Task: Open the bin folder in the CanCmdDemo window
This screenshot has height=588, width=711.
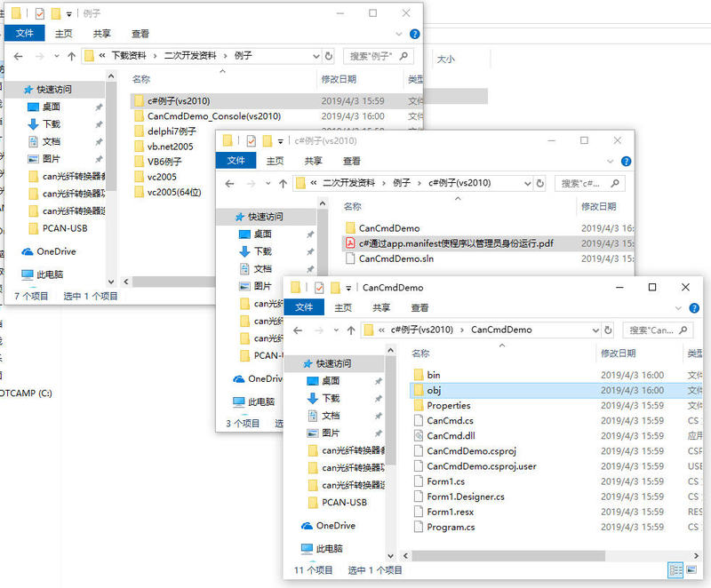Action: pyautogui.click(x=433, y=375)
